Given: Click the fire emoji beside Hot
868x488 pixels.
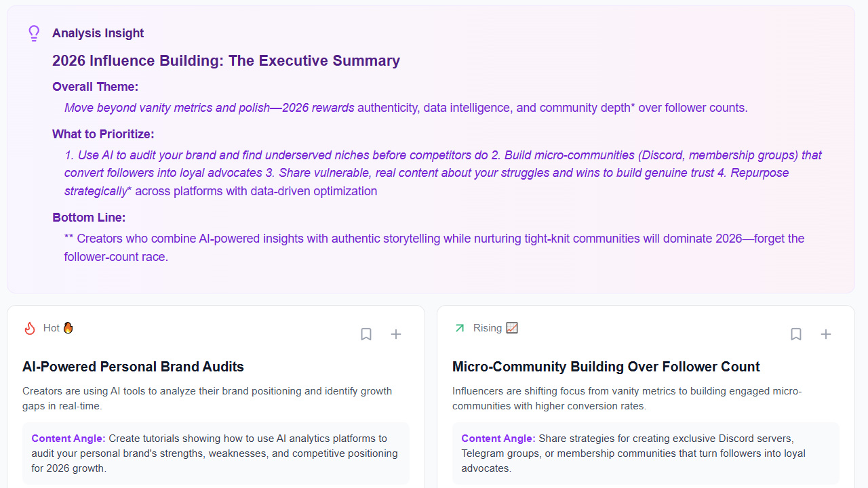Looking at the screenshot, I should point(68,328).
